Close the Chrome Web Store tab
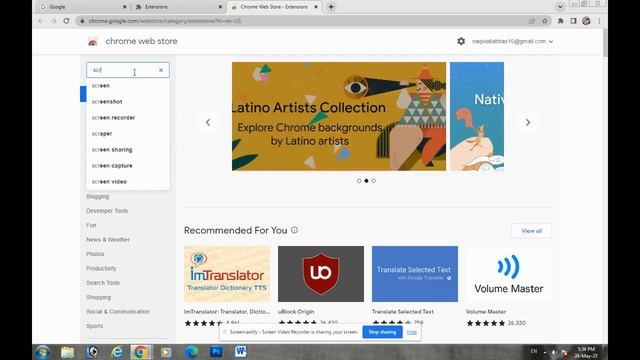Screen dimensions: 640x360 point(316,7)
